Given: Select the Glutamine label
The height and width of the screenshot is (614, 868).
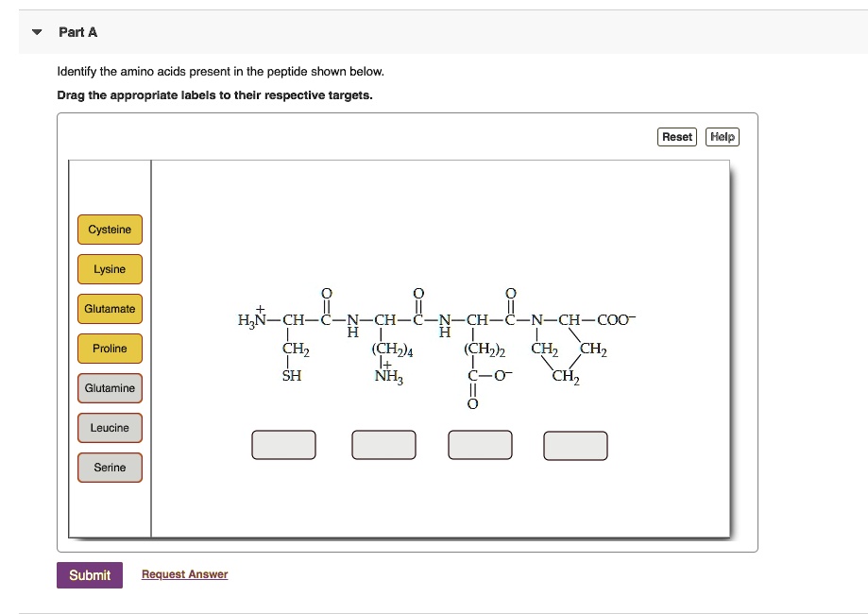Looking at the screenshot, I should (x=110, y=388).
